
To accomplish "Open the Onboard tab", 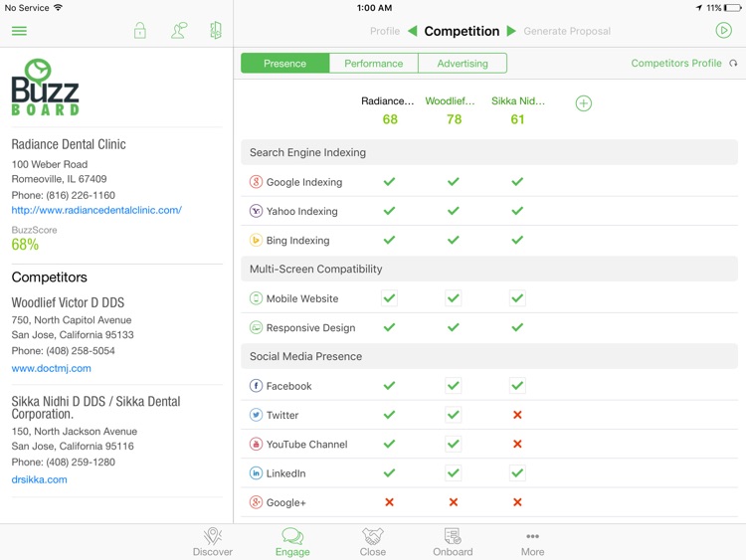I will 453,542.
